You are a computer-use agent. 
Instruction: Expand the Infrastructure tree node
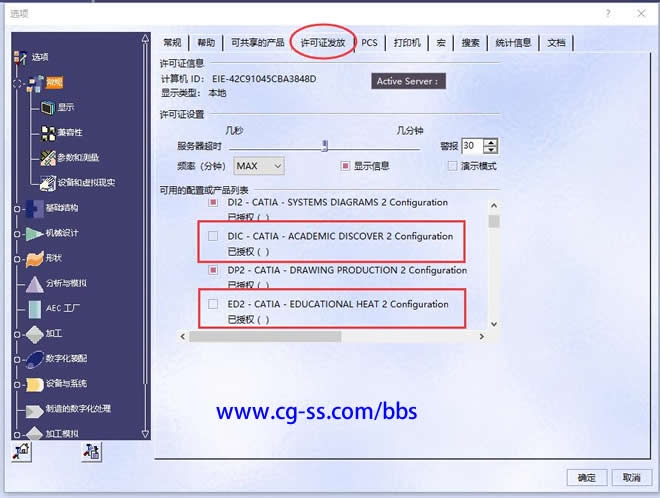(x=17, y=209)
